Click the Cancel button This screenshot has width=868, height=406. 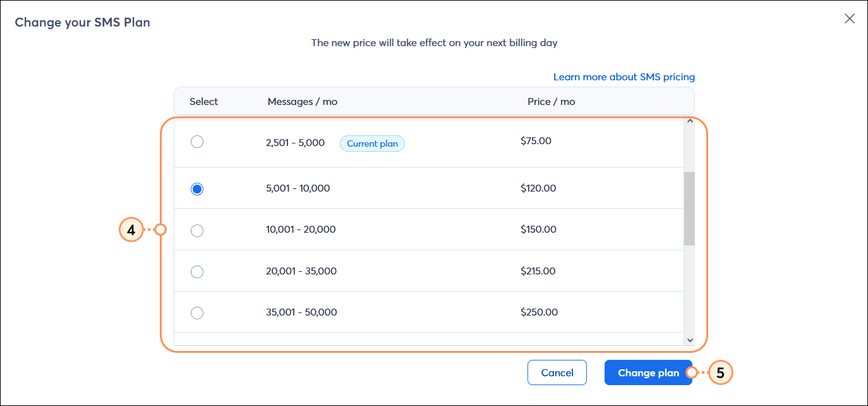(557, 372)
